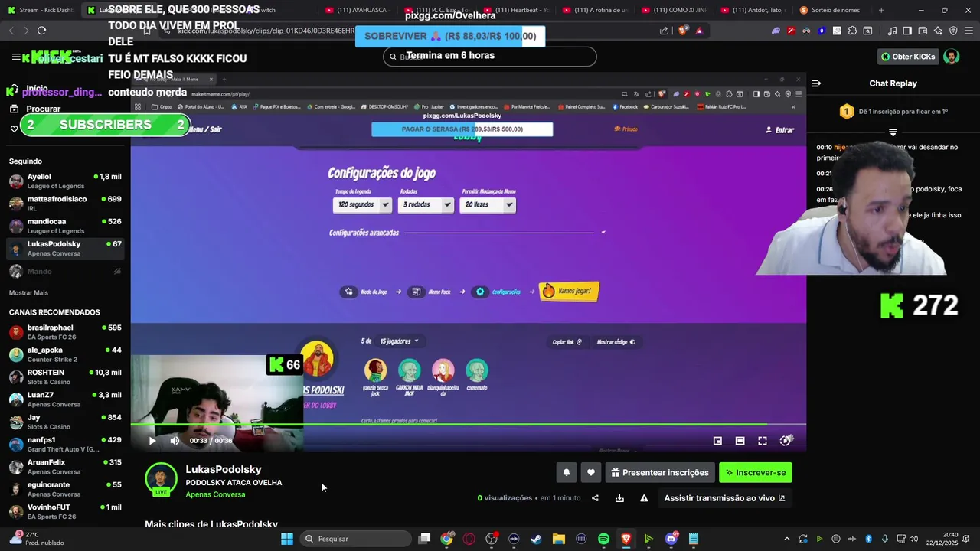Collapse the Chat Replay panel arrow
This screenshot has height=551, width=980.
(816, 83)
